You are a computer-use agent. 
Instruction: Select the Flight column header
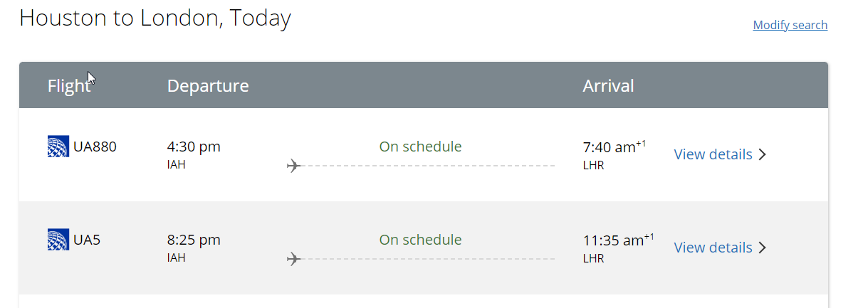69,86
